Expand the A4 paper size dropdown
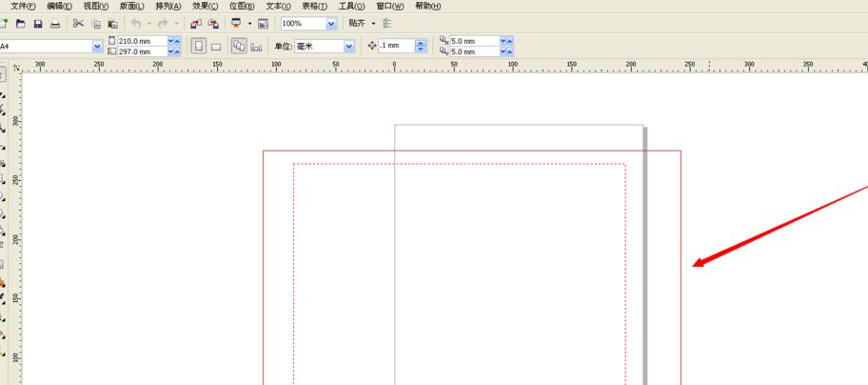Viewport: 868px width, 385px height. pyautogui.click(x=97, y=46)
